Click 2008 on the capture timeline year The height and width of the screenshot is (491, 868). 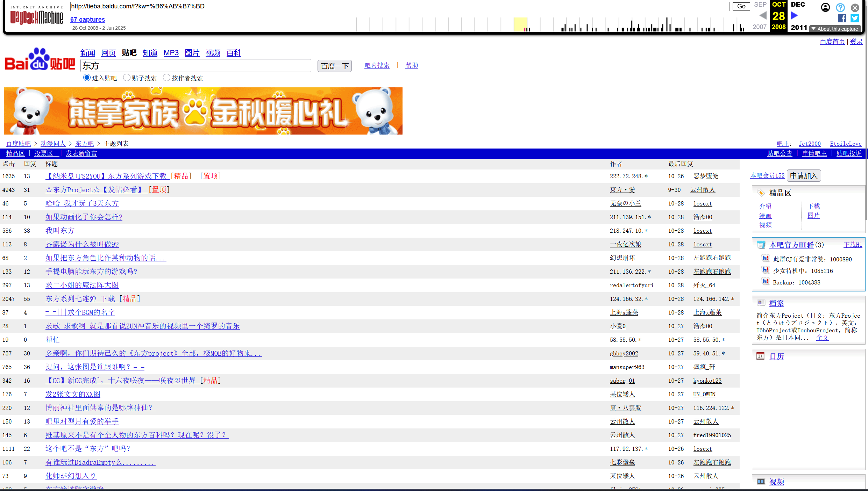[779, 27]
